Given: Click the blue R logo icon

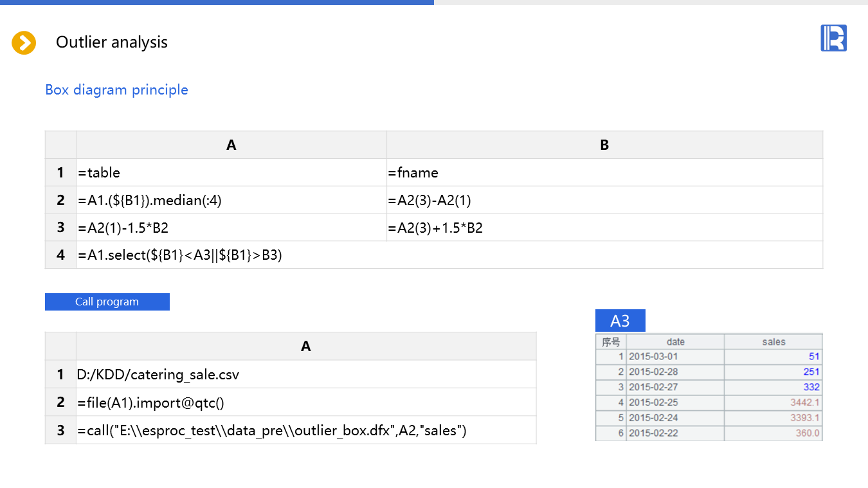Looking at the screenshot, I should (833, 38).
